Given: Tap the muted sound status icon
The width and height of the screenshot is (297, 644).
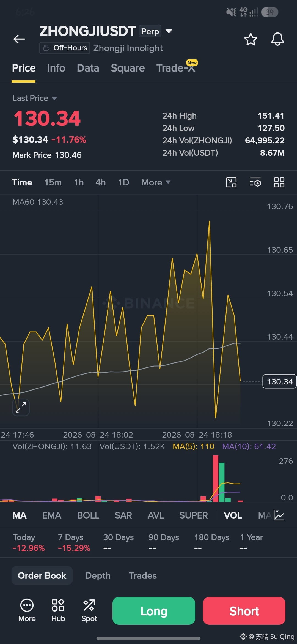Looking at the screenshot, I should 231,12.
